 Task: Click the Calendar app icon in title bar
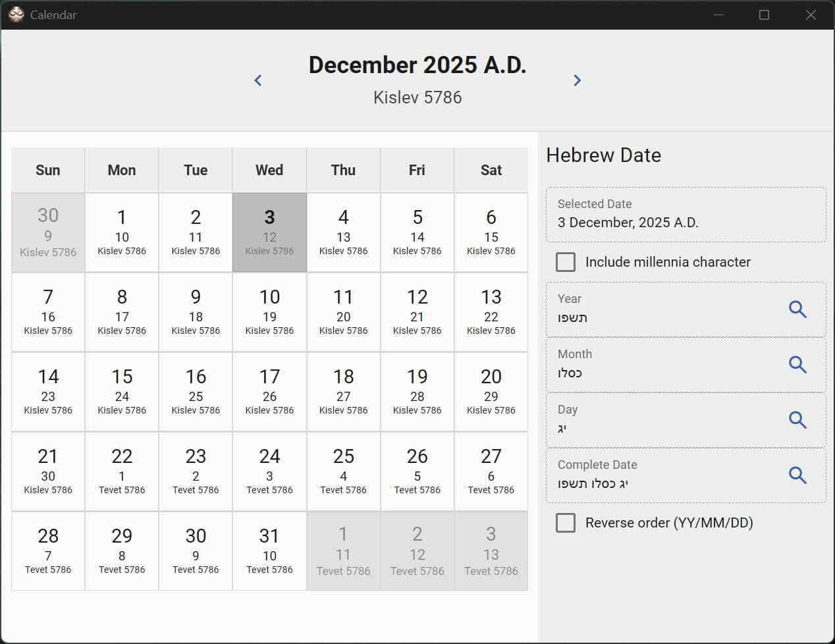tap(16, 14)
